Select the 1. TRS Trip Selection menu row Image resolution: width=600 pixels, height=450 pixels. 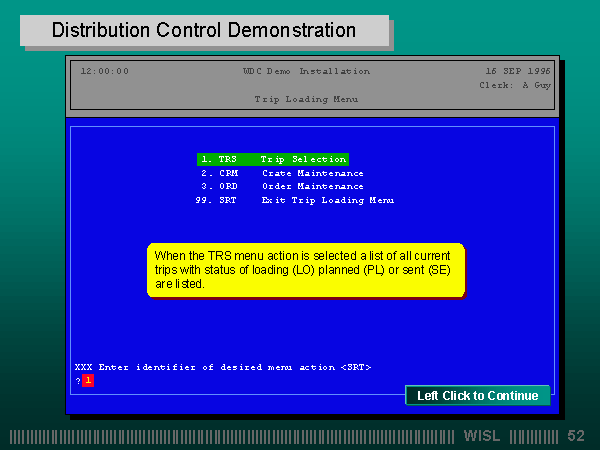click(x=273, y=159)
